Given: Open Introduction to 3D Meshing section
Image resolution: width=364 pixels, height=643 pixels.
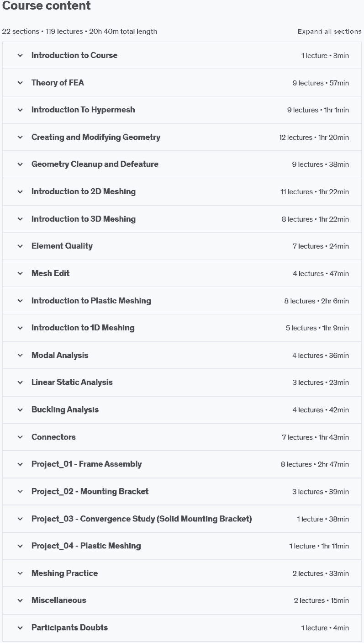Looking at the screenshot, I should tap(84, 219).
